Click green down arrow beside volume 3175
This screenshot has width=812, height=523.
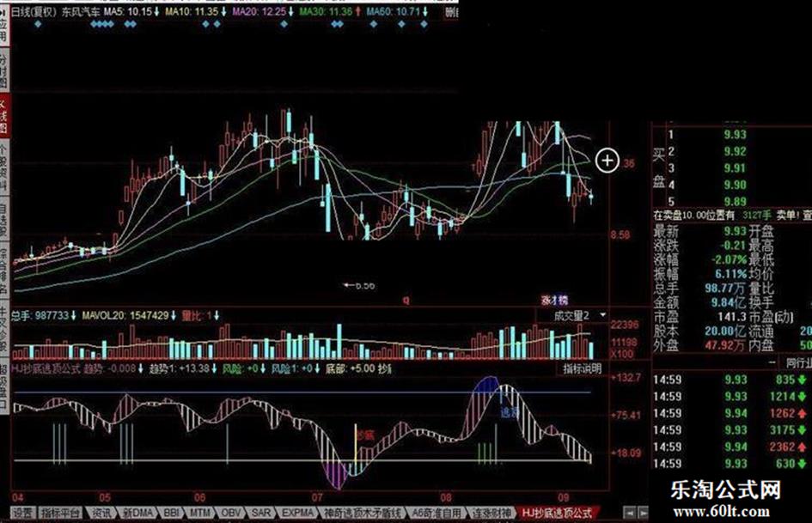tap(803, 430)
